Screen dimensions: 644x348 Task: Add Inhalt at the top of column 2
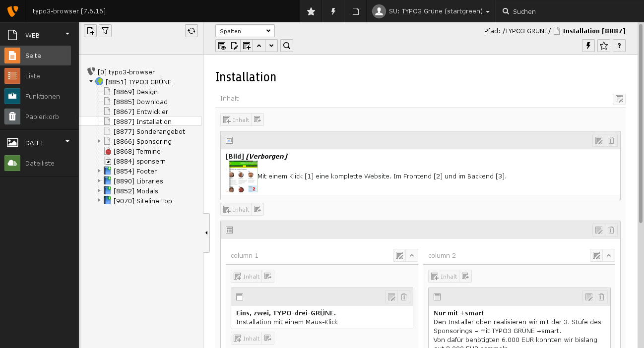[444, 276]
